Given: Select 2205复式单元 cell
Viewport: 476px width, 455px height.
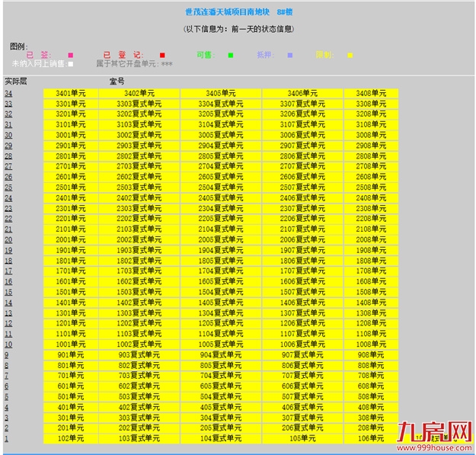Looking at the screenshot, I should 221,219.
